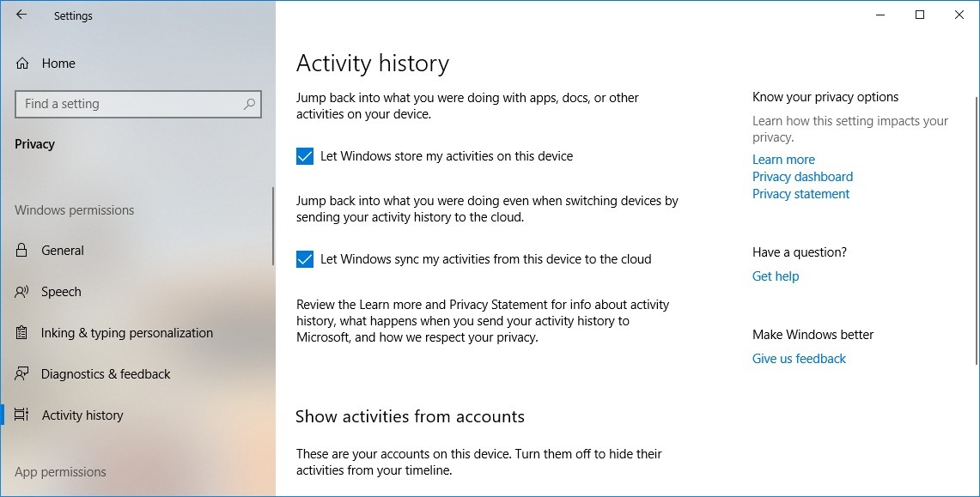This screenshot has height=497, width=980.
Task: Go back using the Settings back arrow
Action: 21,15
